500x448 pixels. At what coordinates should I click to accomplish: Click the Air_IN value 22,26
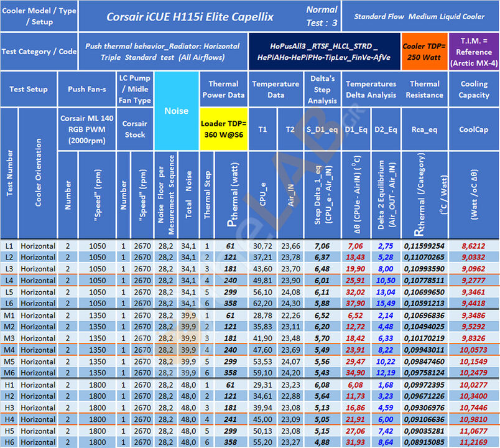(x=291, y=315)
